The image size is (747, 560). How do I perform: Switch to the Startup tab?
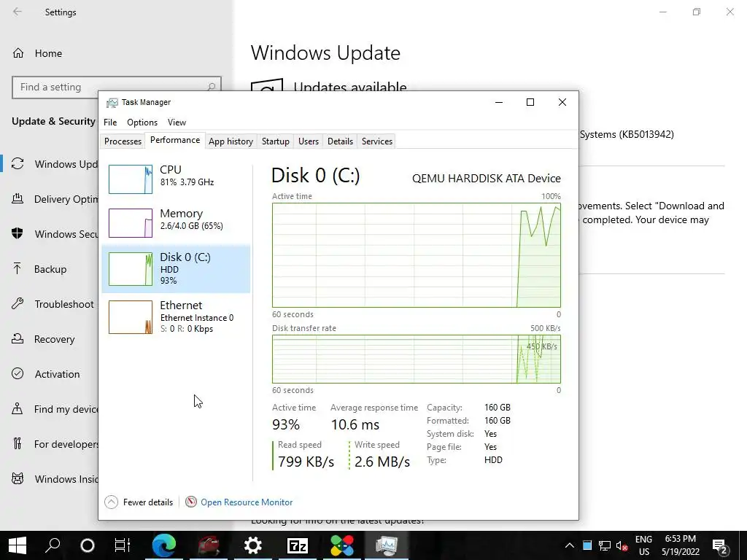275,141
